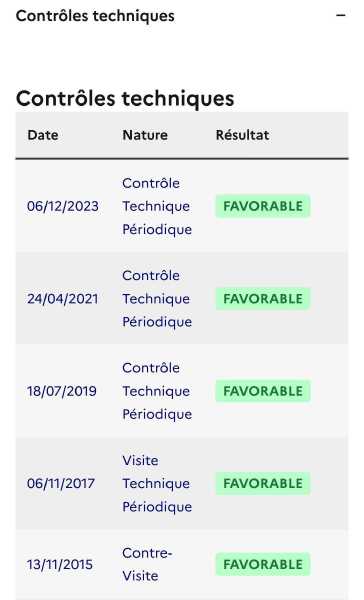364x600 pixels.
Task: Click Visite Technique Périodique nature text
Action: click(x=157, y=484)
